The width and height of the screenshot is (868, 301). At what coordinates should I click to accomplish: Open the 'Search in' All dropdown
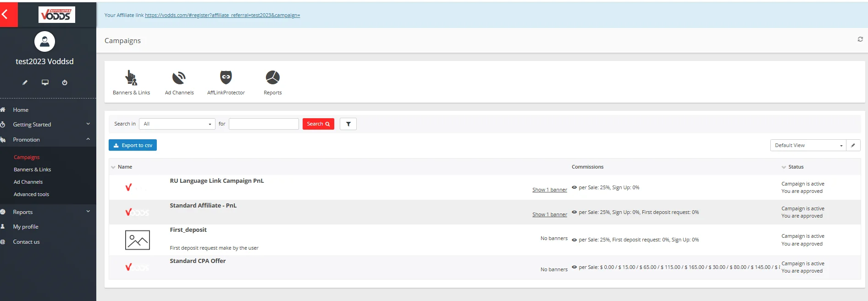(177, 124)
